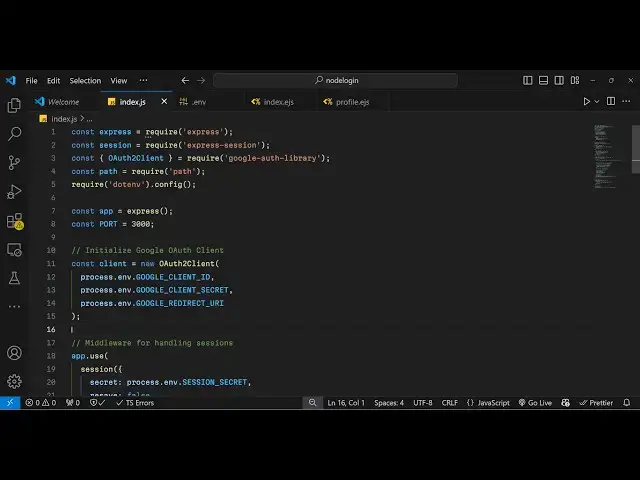This screenshot has height=480, width=640.
Task: Click the zoom magnifier in status bar
Action: pyautogui.click(x=312, y=403)
